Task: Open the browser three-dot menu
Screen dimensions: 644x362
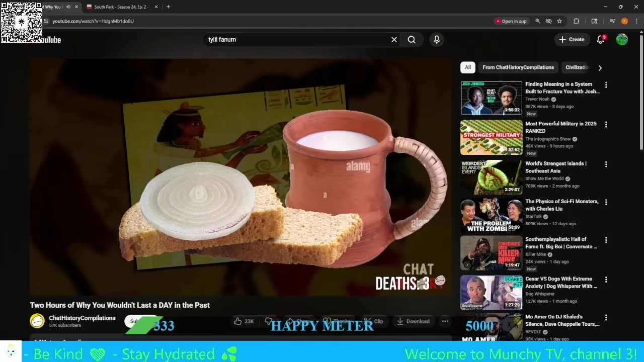Action: (637, 21)
